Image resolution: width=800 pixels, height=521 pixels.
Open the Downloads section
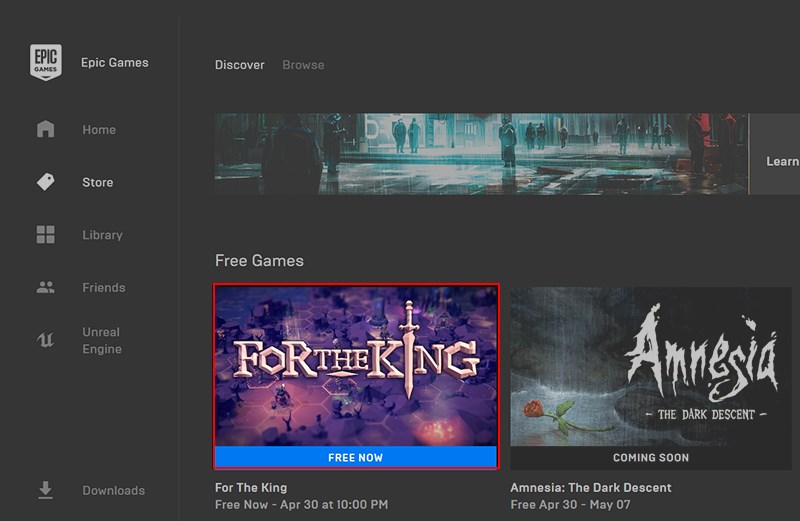(x=113, y=490)
